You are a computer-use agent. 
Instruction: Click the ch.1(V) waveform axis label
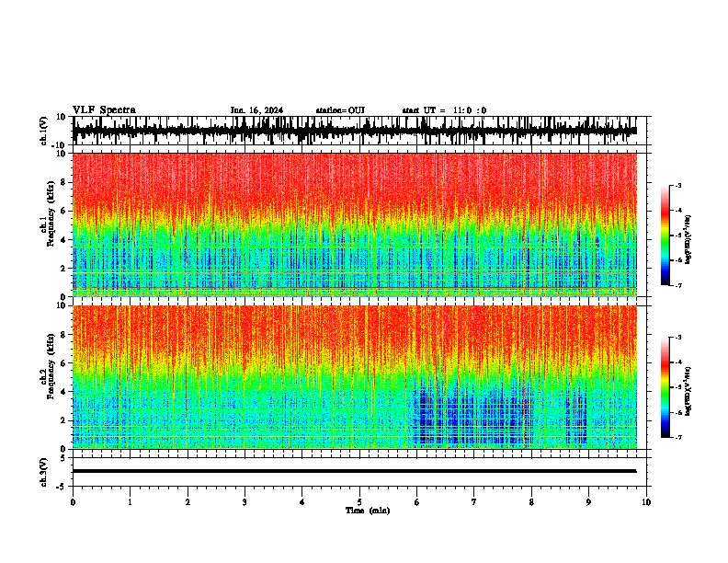44,131
